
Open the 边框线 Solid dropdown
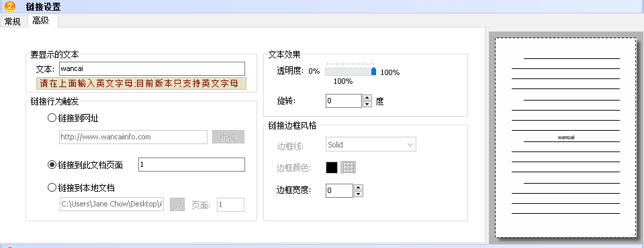pyautogui.click(x=371, y=145)
